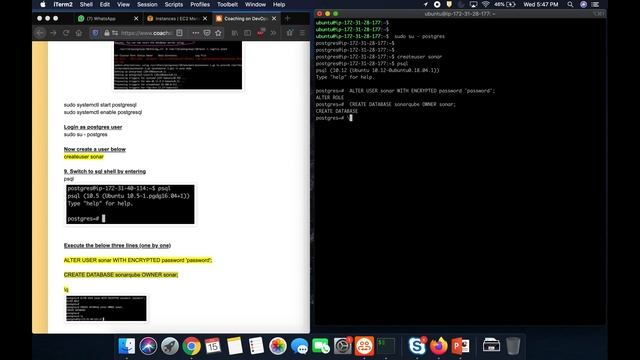640x360 pixels.
Task: Open the Trash in the Dock
Action: pyautogui.click(x=513, y=346)
